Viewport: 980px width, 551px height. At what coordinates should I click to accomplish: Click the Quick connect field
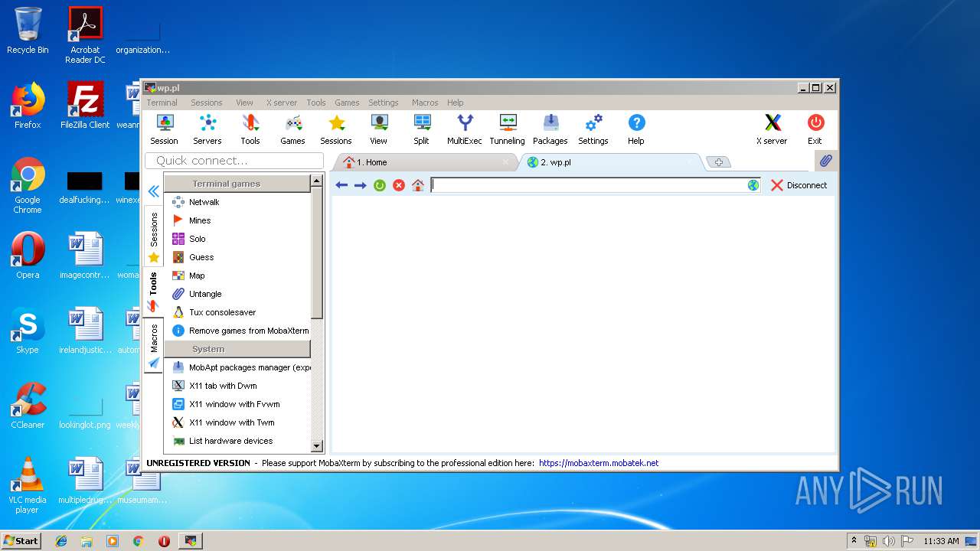coord(234,161)
